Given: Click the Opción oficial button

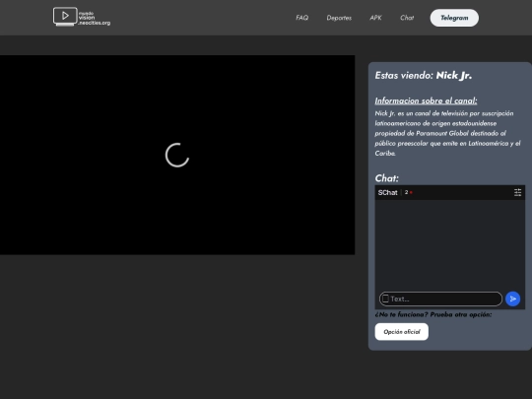Looking at the screenshot, I should (402, 332).
